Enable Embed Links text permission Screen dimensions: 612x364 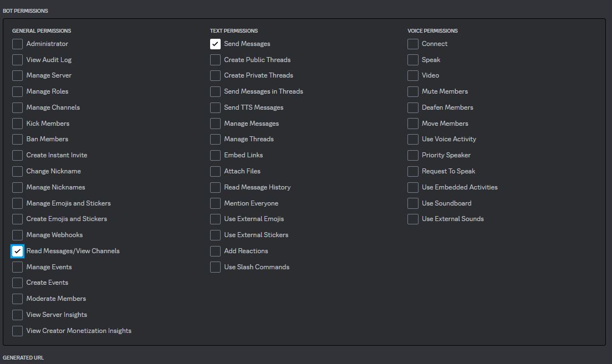click(215, 155)
